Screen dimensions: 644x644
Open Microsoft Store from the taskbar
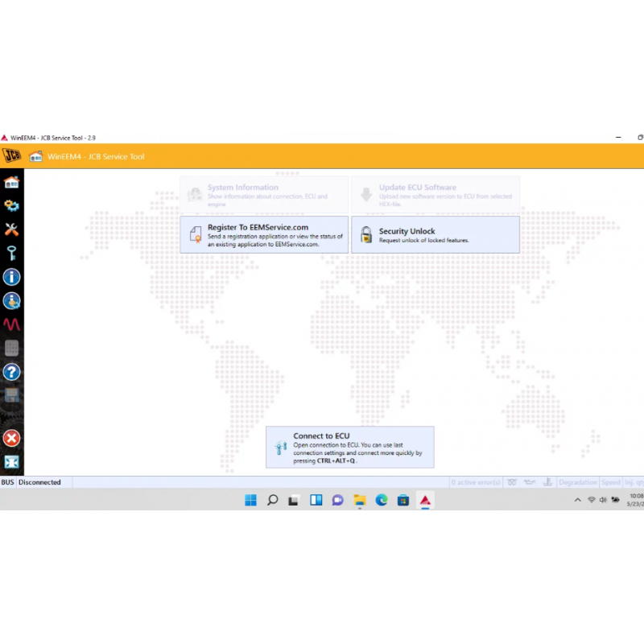pos(403,500)
